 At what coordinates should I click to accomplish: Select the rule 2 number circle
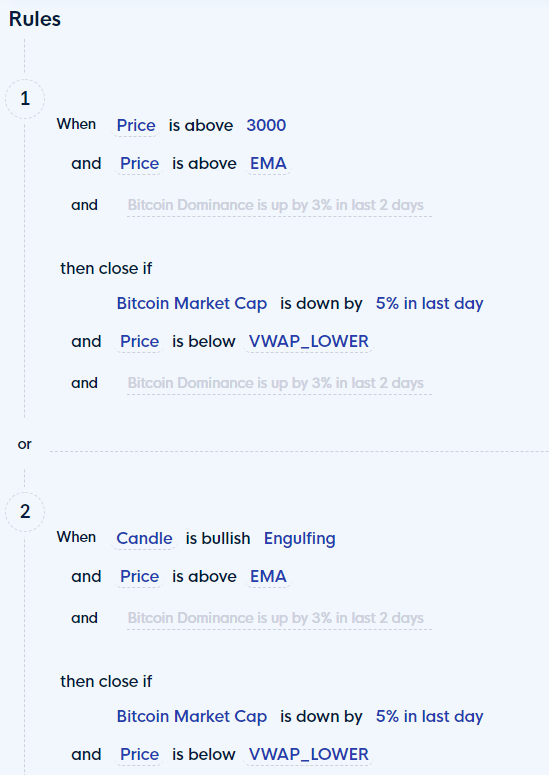[25, 512]
